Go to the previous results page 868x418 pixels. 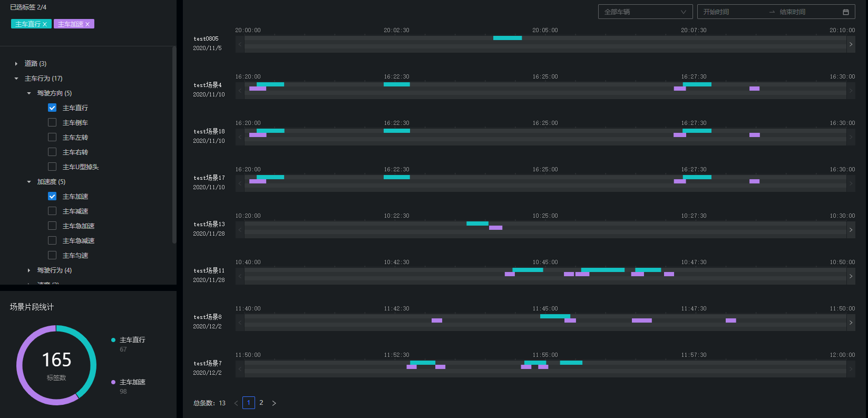(x=236, y=403)
